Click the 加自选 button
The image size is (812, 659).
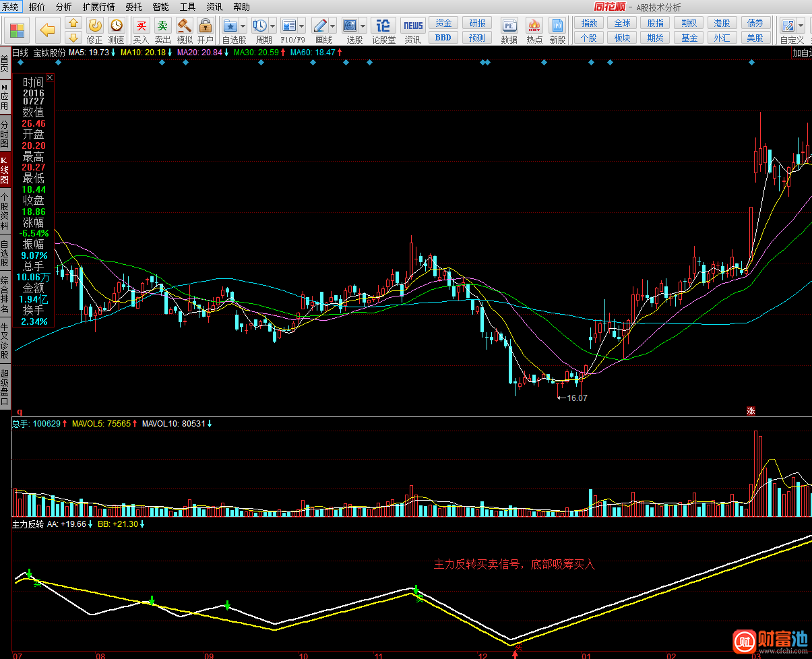(801, 53)
